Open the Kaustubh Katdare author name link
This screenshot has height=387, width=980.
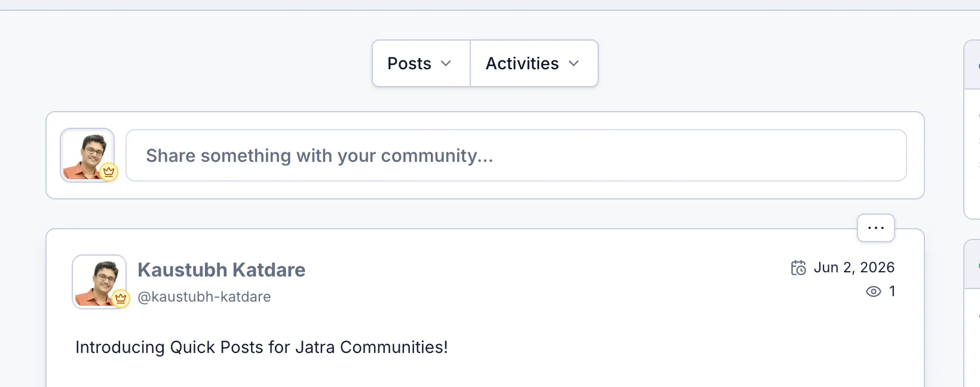[x=222, y=270]
